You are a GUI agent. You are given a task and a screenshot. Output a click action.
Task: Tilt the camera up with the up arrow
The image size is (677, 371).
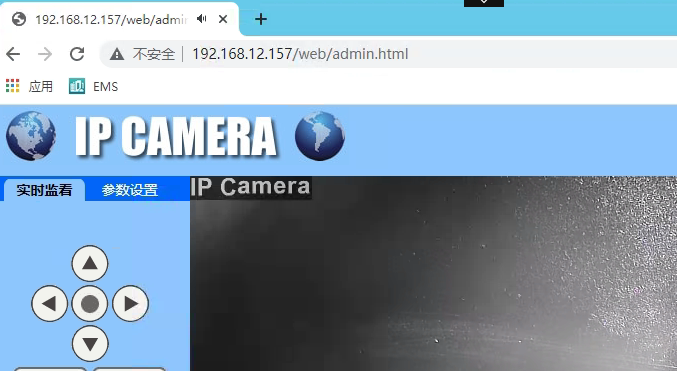coord(90,263)
